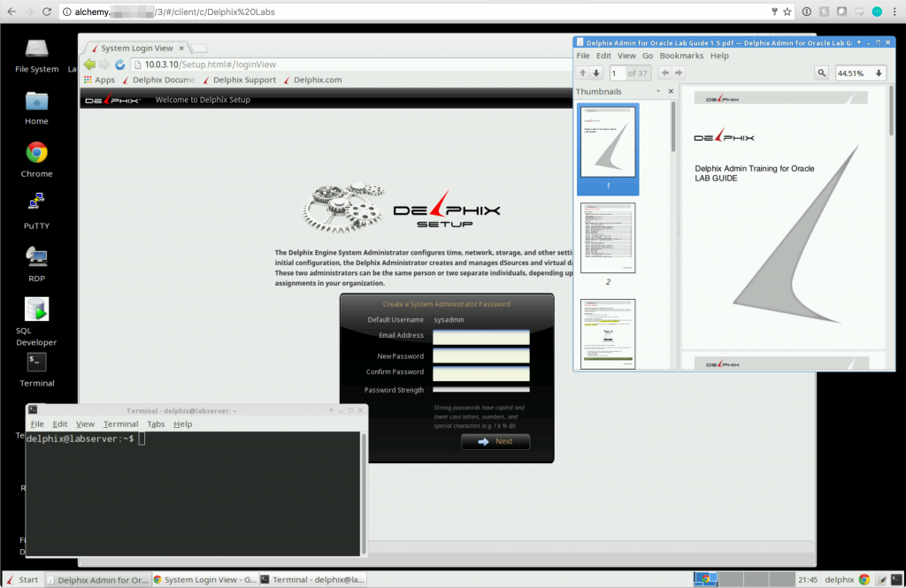Go to next page in PDF viewer
Screen dimensions: 906x588
[596, 73]
